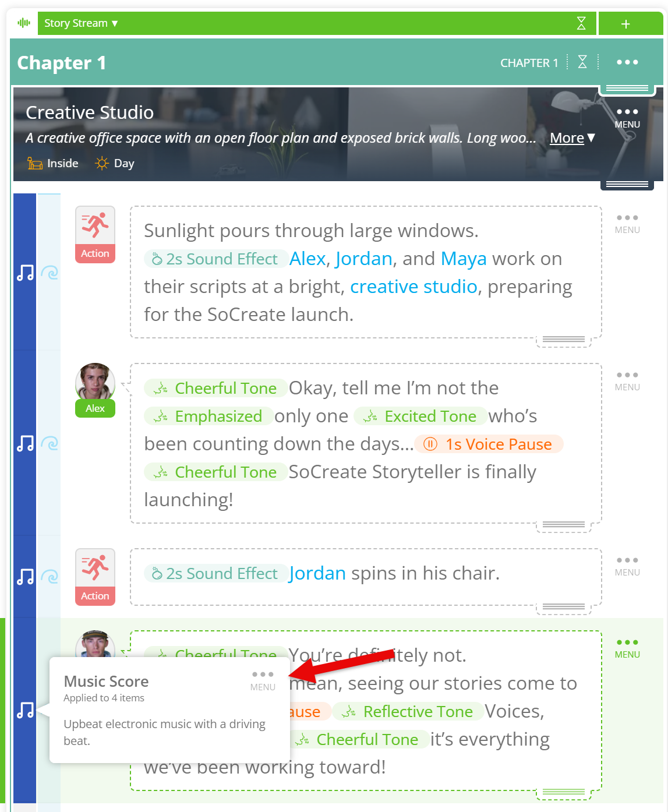
Task: Click the Reflective Tone tag
Action: [409, 711]
